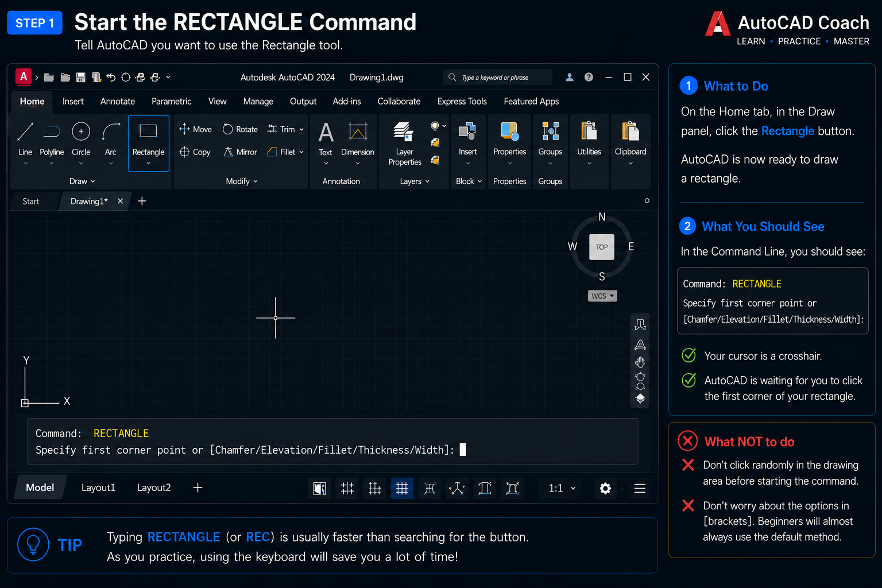
Task: Activate the Trim command
Action: [x=281, y=129]
